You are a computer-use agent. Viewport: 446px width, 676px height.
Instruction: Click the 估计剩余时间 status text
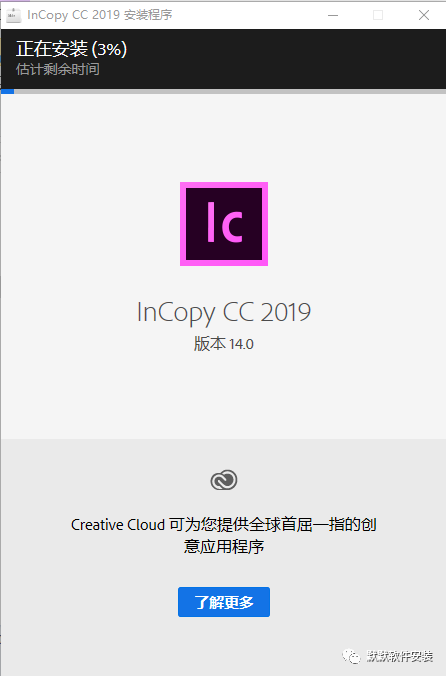point(58,69)
